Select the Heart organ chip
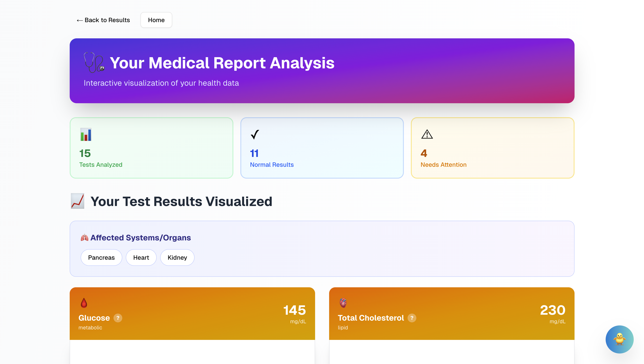Image resolution: width=644 pixels, height=364 pixels. tap(141, 257)
